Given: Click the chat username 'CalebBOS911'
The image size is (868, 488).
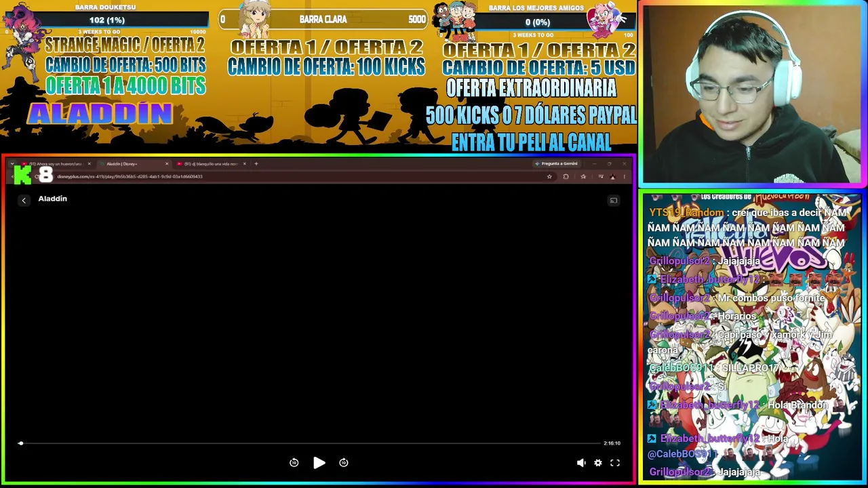Looking at the screenshot, I should click(680, 368).
